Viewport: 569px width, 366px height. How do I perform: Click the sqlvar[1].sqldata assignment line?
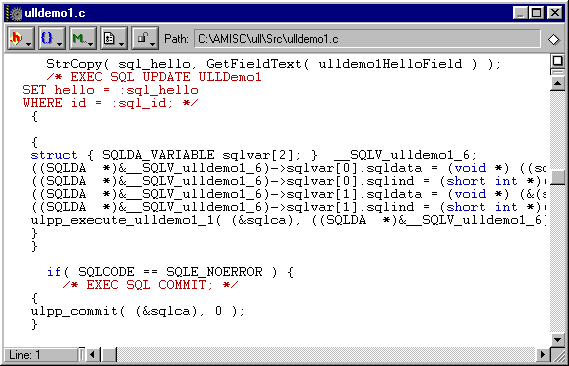[288, 194]
